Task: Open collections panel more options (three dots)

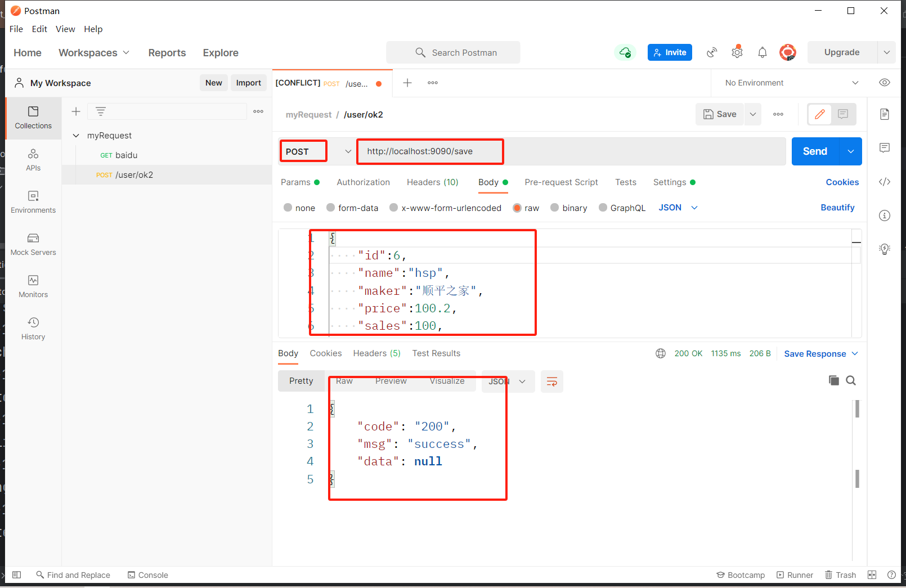Action: click(x=258, y=111)
